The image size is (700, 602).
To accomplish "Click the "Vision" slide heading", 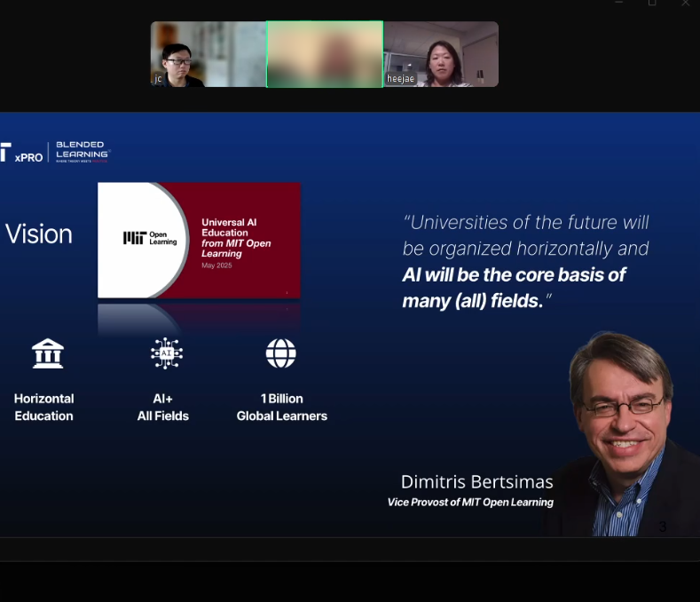I will (x=39, y=234).
